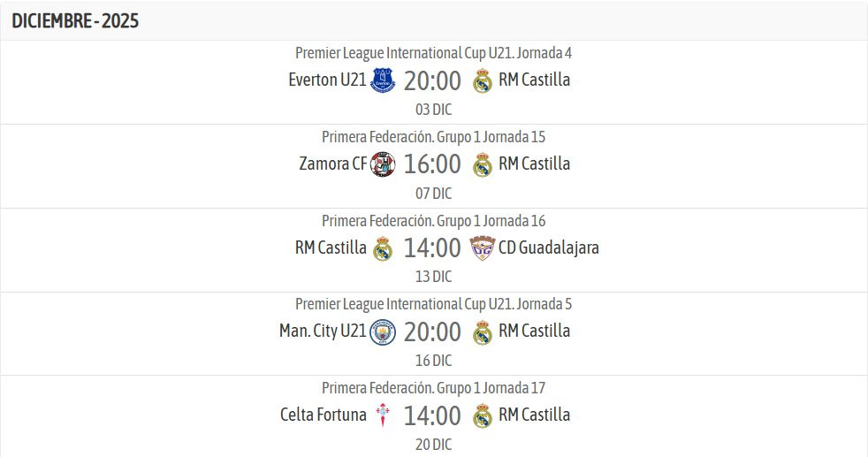
Task: Open the Man. City U21 team link
Action: (x=323, y=331)
